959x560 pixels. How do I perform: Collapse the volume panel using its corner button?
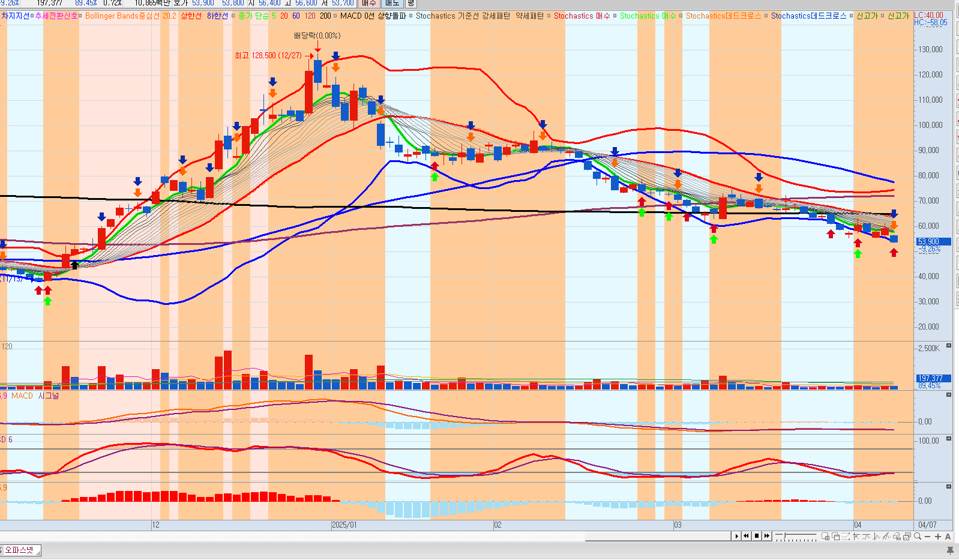pos(949,346)
